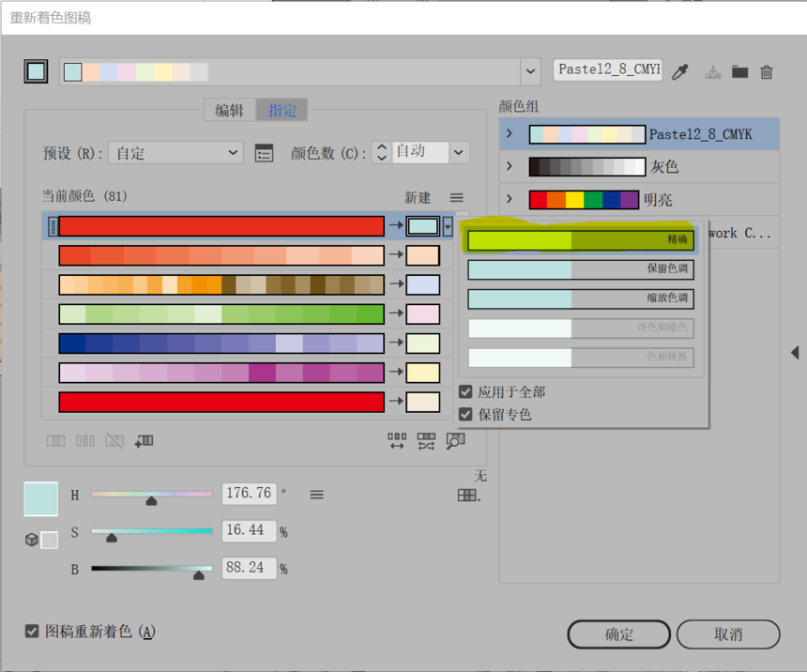Click the large current color swatch beside H
The height and width of the screenshot is (672, 807).
(41, 499)
